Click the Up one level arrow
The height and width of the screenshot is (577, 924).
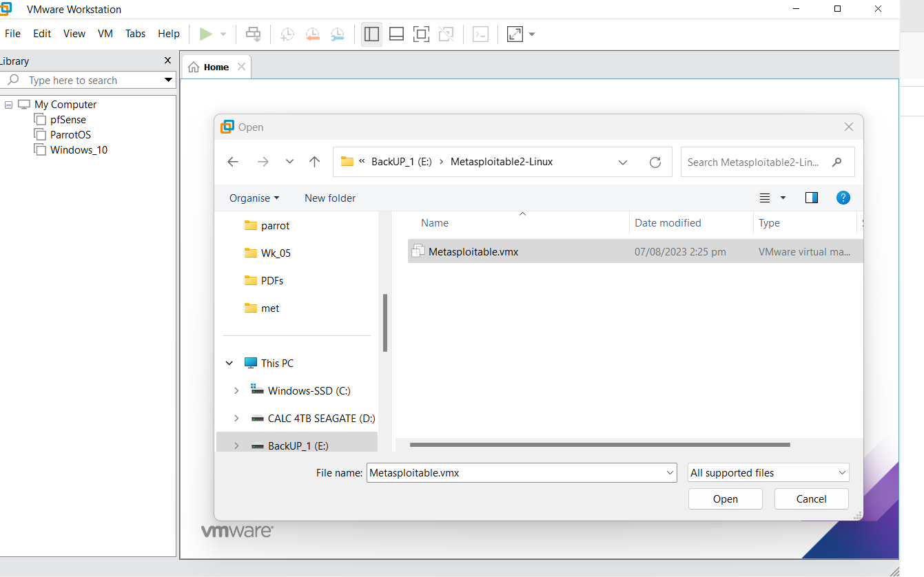click(315, 162)
